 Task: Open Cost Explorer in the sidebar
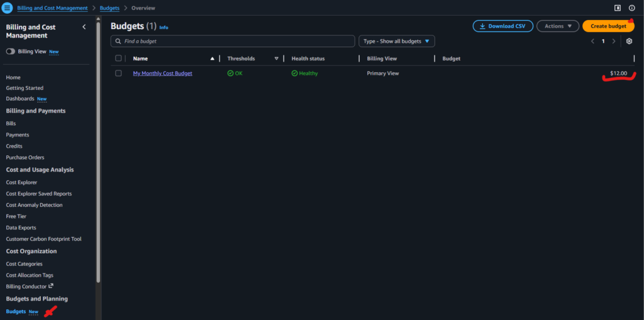21,182
